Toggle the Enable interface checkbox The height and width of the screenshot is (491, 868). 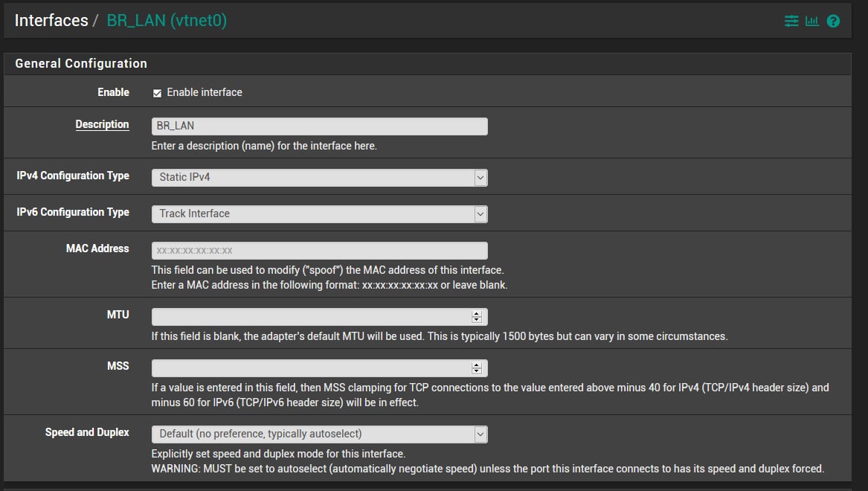[x=157, y=93]
